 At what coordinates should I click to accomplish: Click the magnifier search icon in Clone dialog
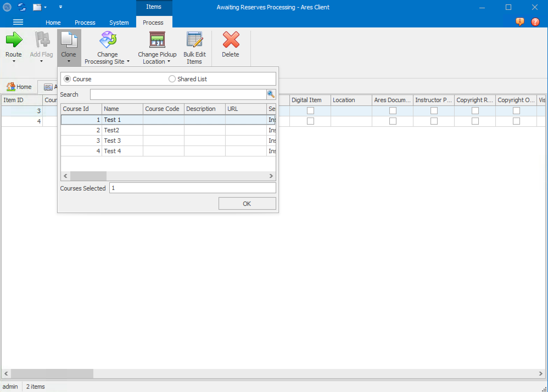click(x=271, y=94)
